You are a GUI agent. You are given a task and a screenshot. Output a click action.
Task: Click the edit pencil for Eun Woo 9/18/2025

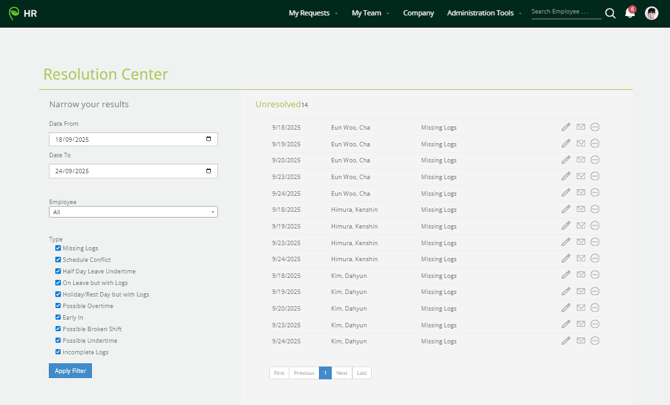[x=566, y=127]
